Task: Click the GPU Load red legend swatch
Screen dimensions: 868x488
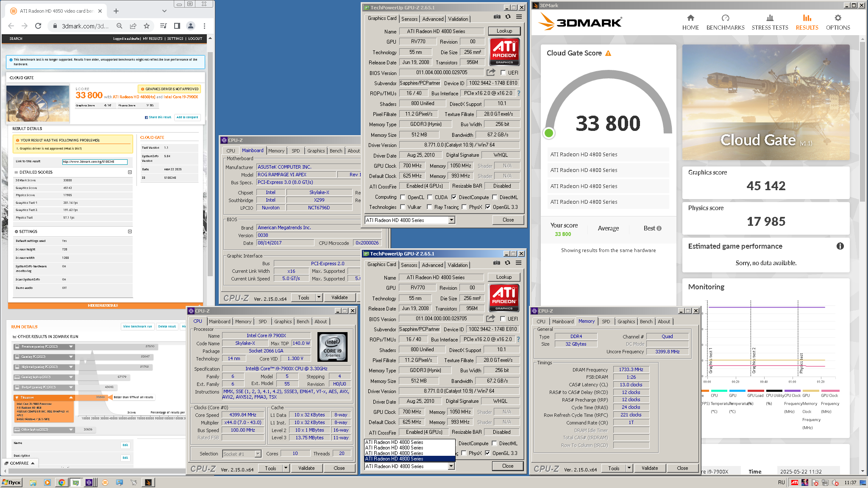Action: [756, 391]
